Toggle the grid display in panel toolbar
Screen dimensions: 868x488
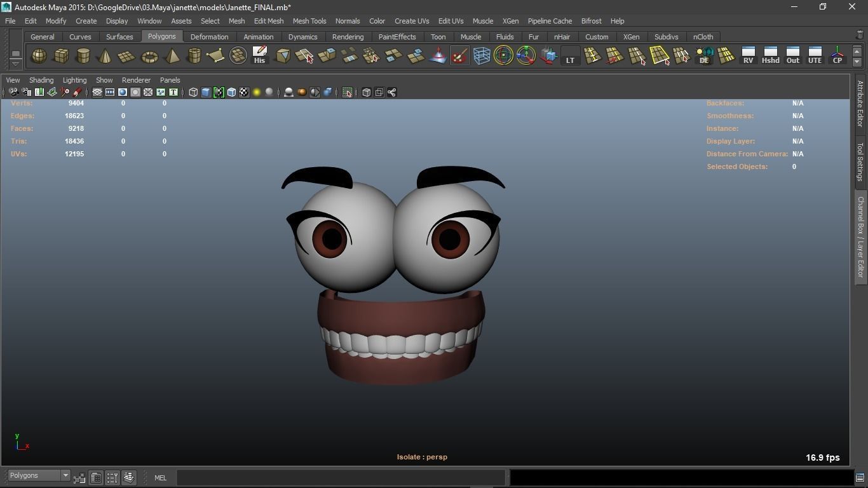click(97, 93)
